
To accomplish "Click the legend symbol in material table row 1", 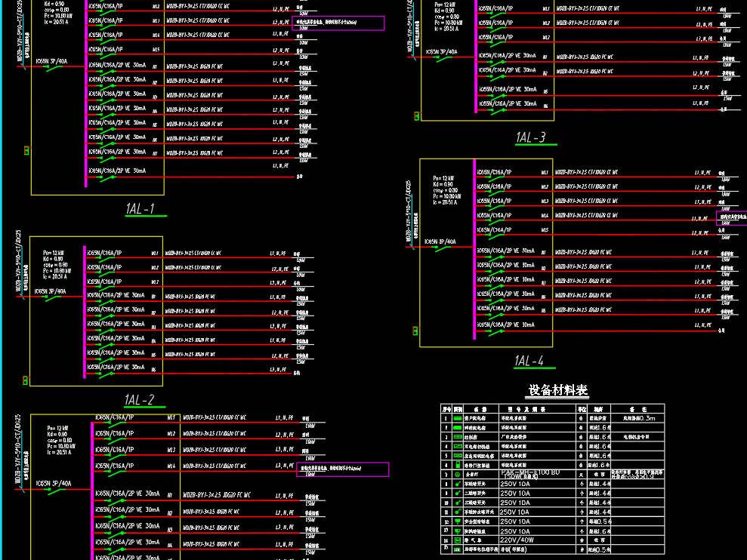I will click(x=458, y=418).
